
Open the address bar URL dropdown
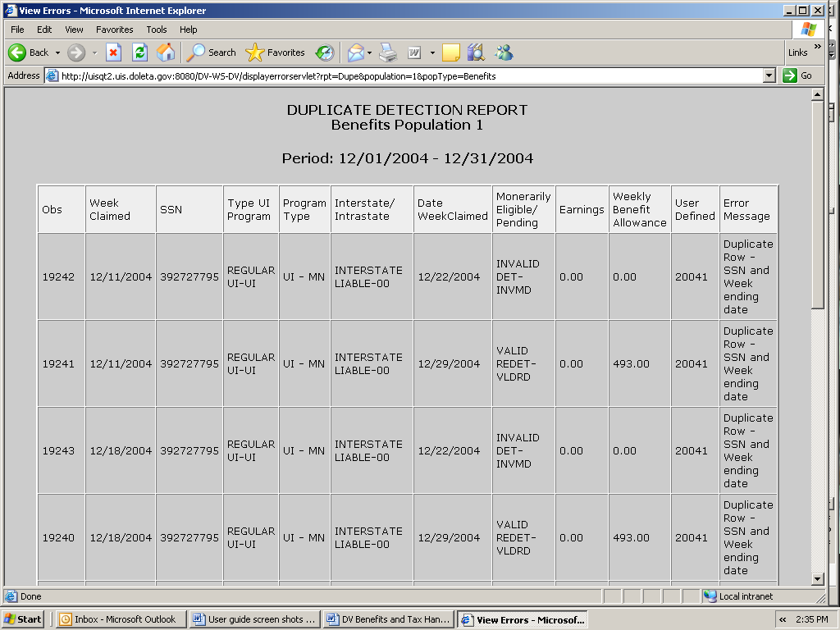[x=769, y=75]
